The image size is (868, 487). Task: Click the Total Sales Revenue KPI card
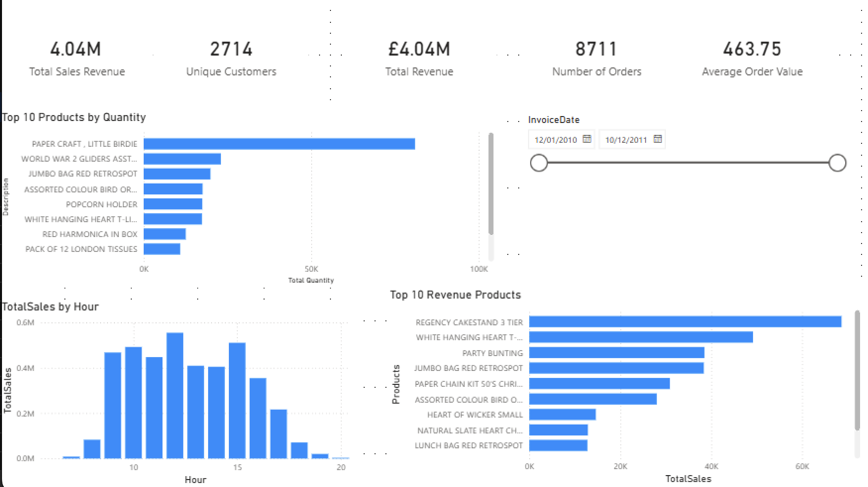77,58
